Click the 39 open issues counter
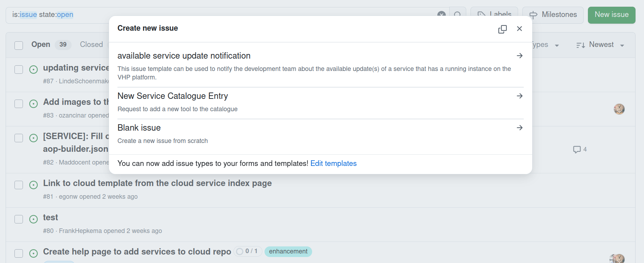 [63, 44]
